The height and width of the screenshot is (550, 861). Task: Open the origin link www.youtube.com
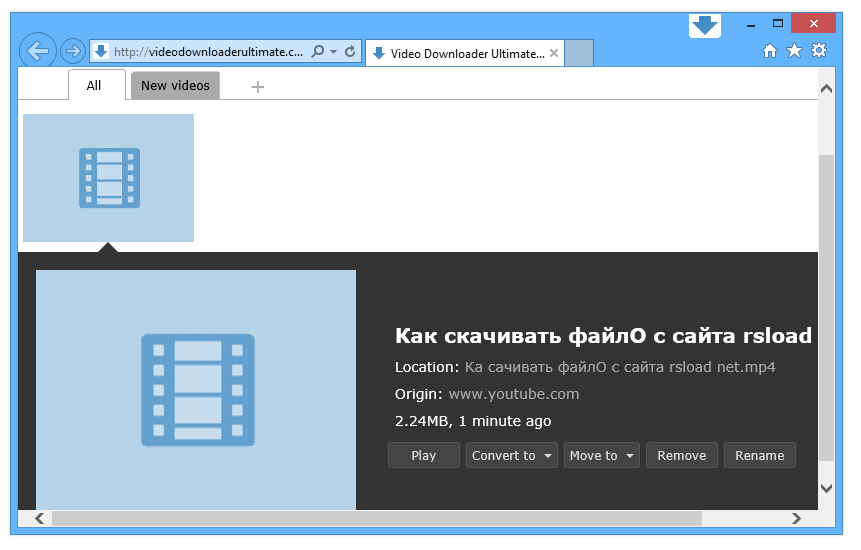[513, 394]
